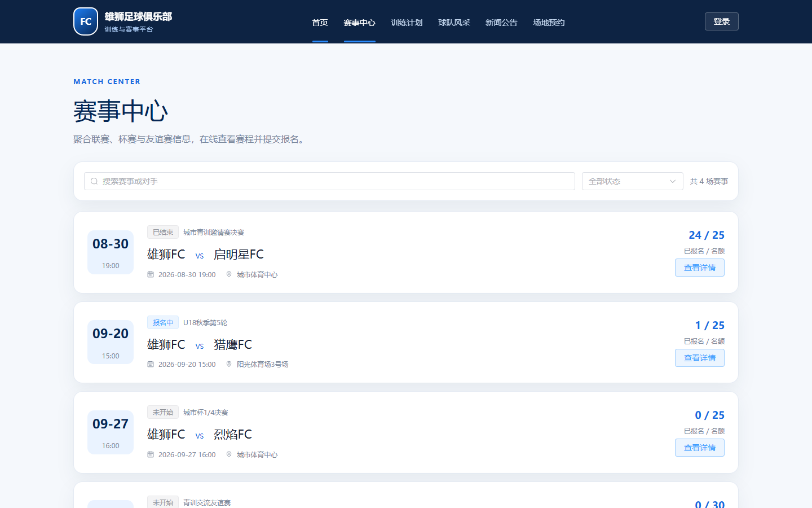Select 场地预约 in the top navigation

click(549, 23)
